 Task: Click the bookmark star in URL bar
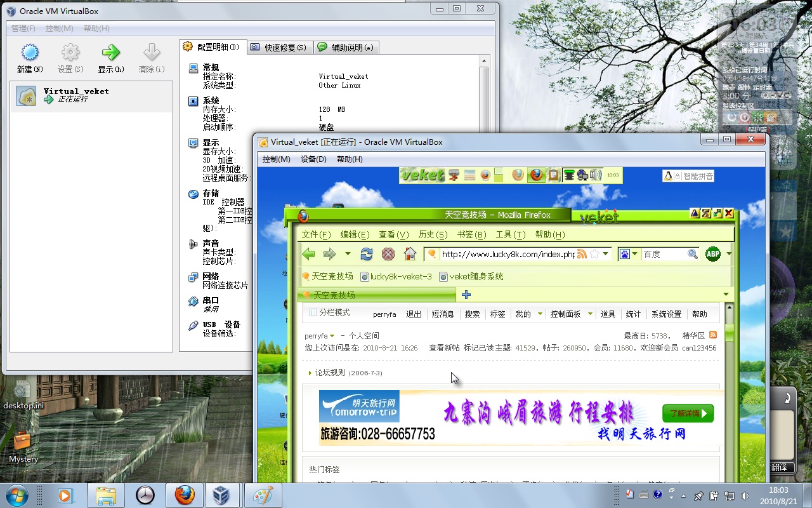click(594, 254)
